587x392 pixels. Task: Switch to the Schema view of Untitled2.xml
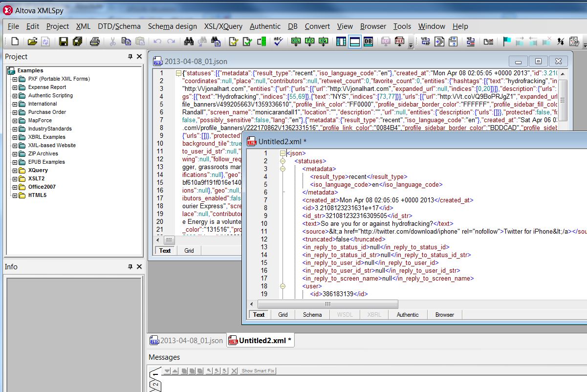pos(312,314)
